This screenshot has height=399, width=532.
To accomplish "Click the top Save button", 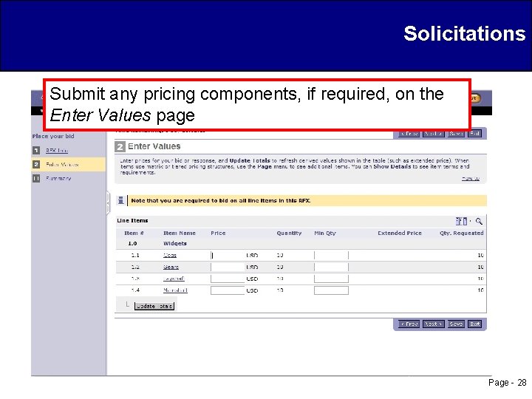I will tap(456, 134).
